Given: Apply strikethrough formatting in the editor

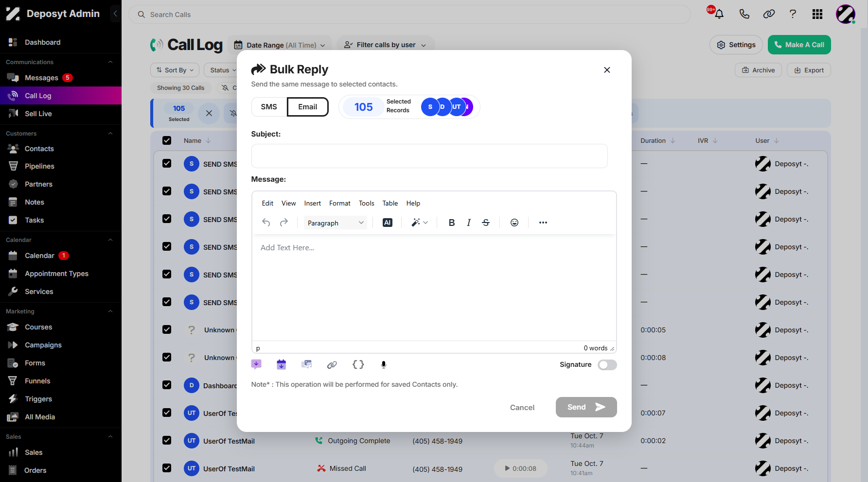Looking at the screenshot, I should (x=486, y=223).
